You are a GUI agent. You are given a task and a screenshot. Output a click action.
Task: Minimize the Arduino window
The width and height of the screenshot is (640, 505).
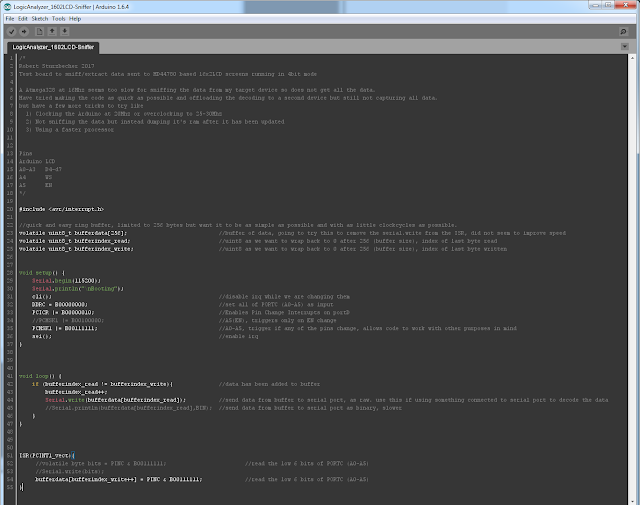(595, 5)
